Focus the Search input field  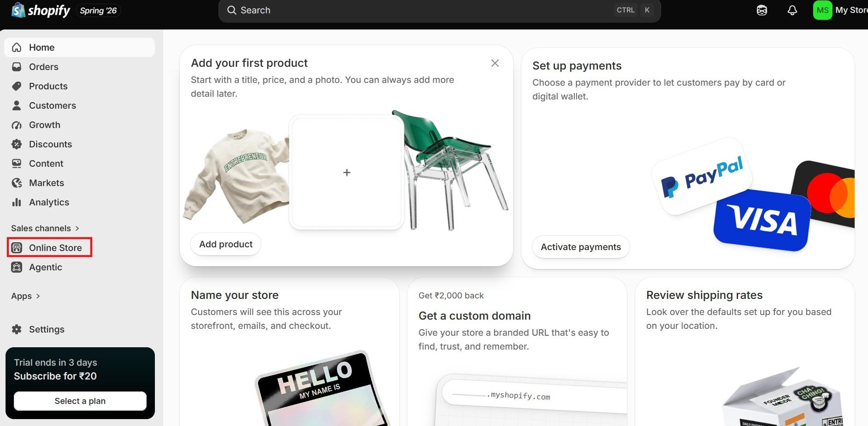439,10
